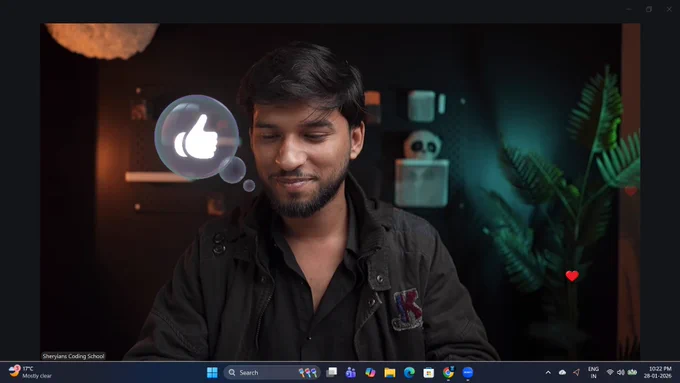
Task: Open weather widget showing 17°C
Action: click(x=30, y=372)
